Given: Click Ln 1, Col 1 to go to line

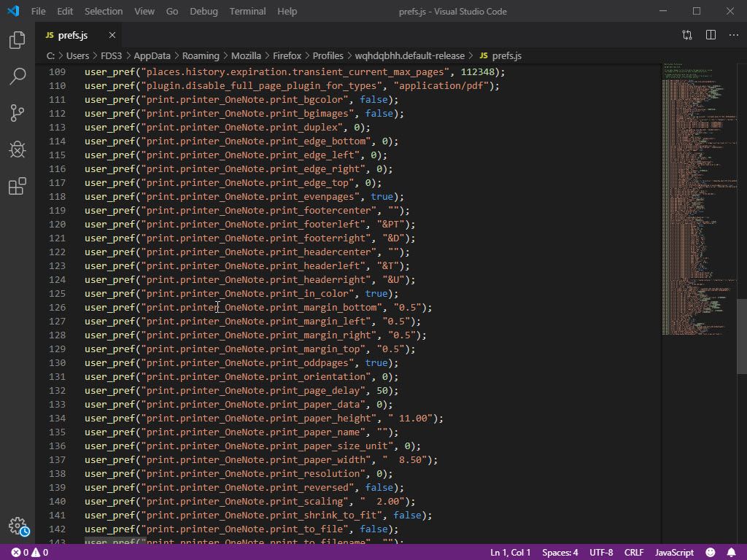Looking at the screenshot, I should (x=510, y=553).
